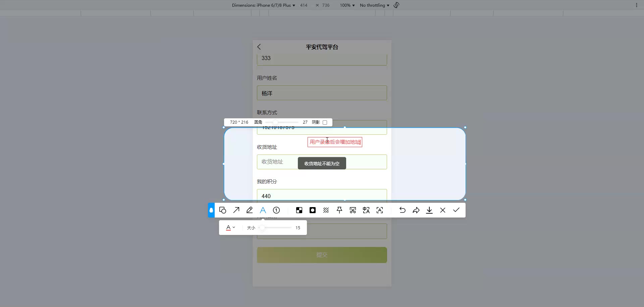
Task: Click the 用户姓名 field containing 杨洋
Action: pyautogui.click(x=322, y=93)
